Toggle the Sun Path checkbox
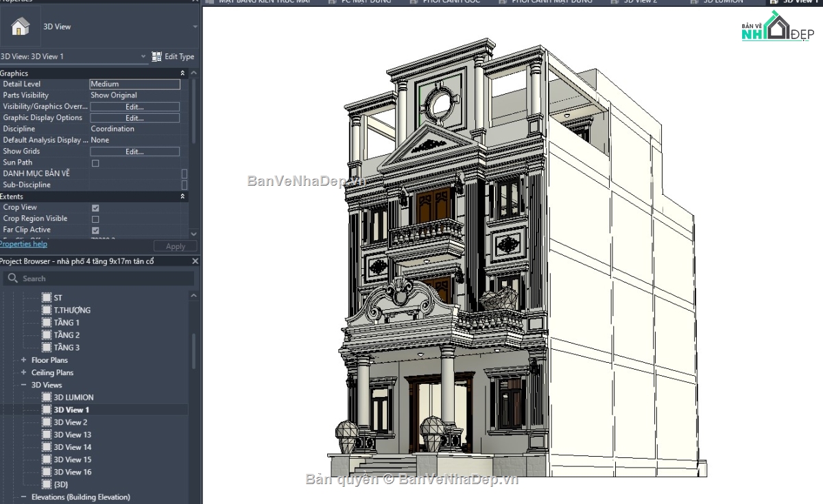Screen dimensions: 823x504 pyautogui.click(x=95, y=163)
